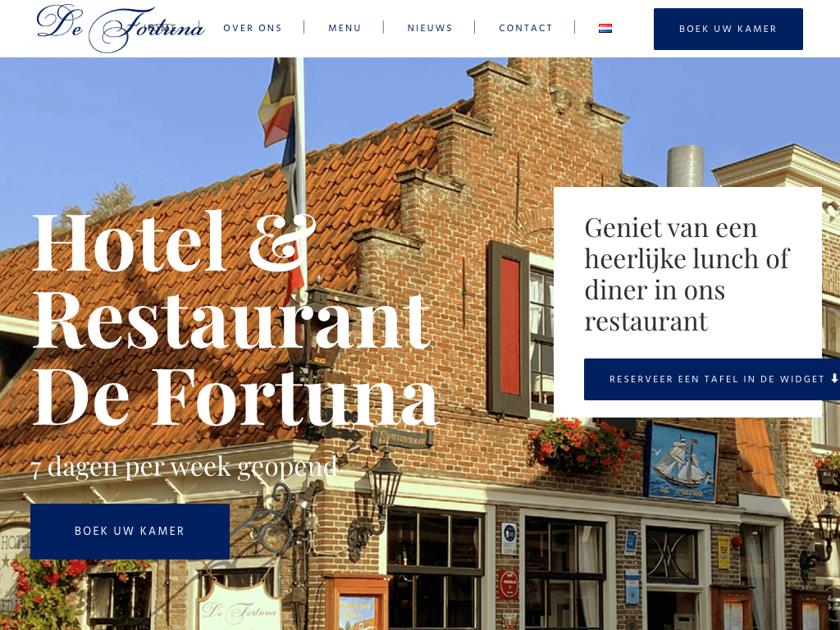This screenshot has height=630, width=840.
Task: Open the OVER ONS menu item
Action: tap(253, 28)
